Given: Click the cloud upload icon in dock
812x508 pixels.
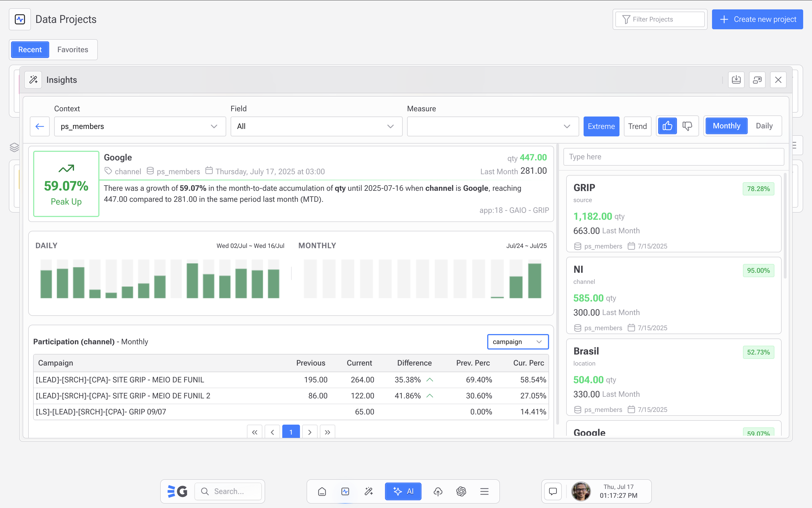Looking at the screenshot, I should click(437, 491).
